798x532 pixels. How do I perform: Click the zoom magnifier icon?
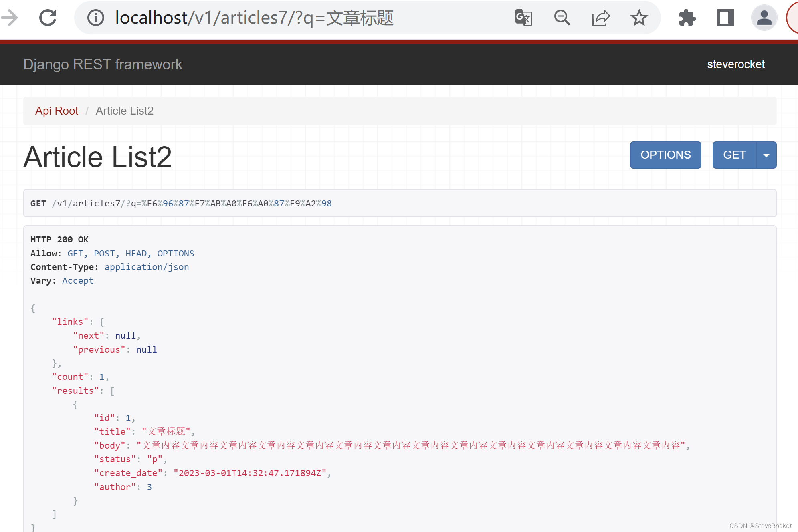562,18
